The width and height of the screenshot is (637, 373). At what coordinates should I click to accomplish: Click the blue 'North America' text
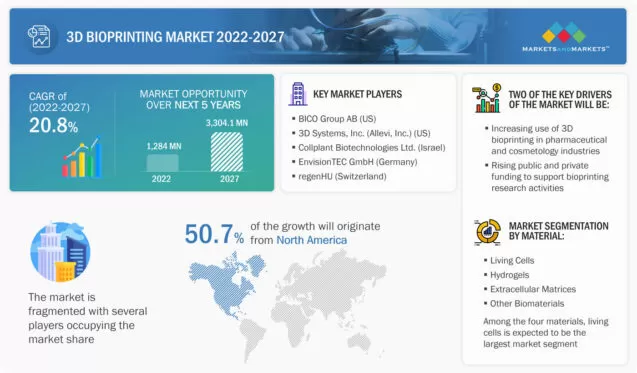[x=312, y=240]
